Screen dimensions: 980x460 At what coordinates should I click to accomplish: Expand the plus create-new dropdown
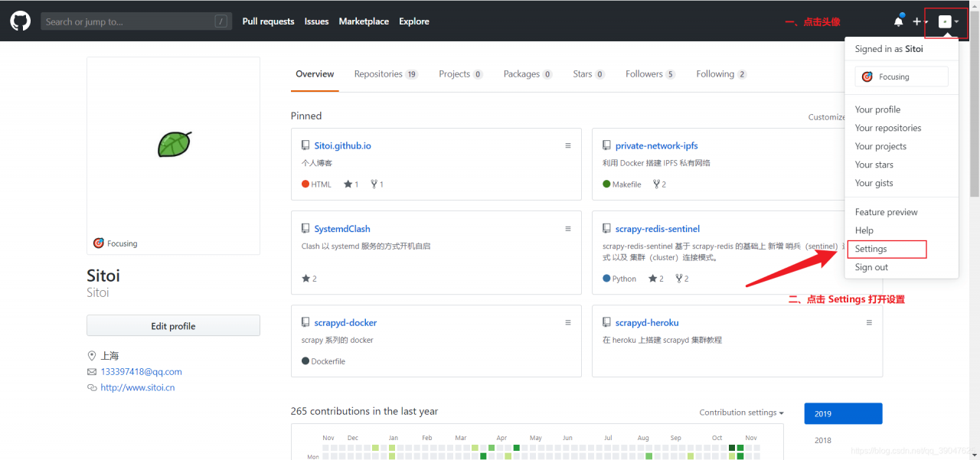[x=920, y=21]
